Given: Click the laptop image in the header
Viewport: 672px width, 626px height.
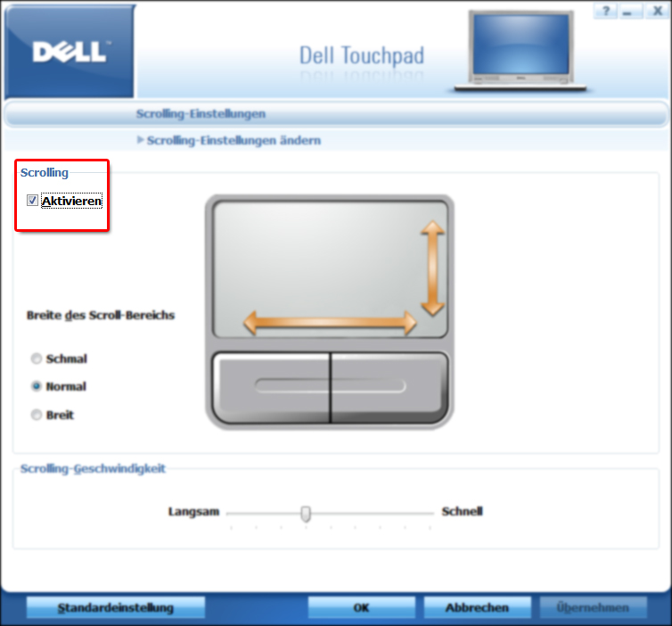Looking at the screenshot, I should coord(520,51).
